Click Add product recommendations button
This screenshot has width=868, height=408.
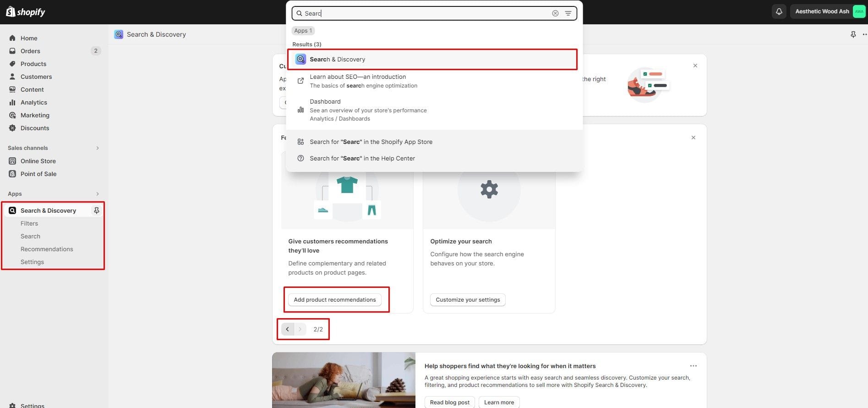(334, 300)
